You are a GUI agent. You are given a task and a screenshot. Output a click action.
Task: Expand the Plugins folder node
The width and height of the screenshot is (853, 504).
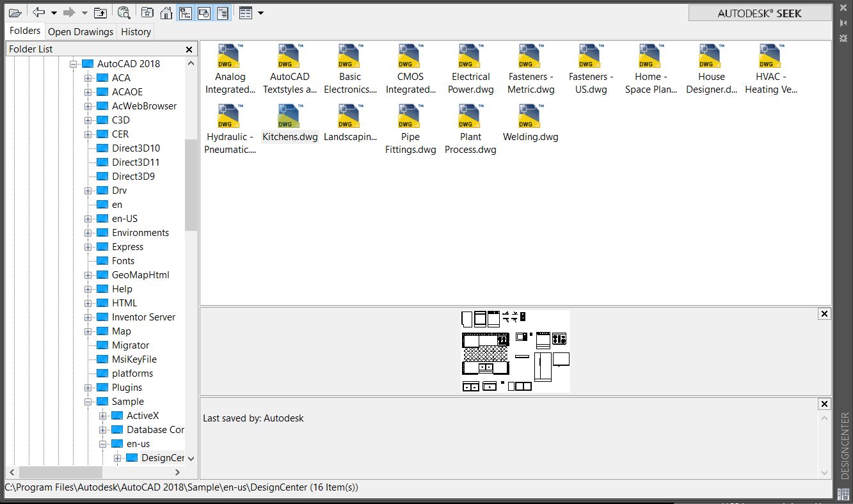point(88,388)
